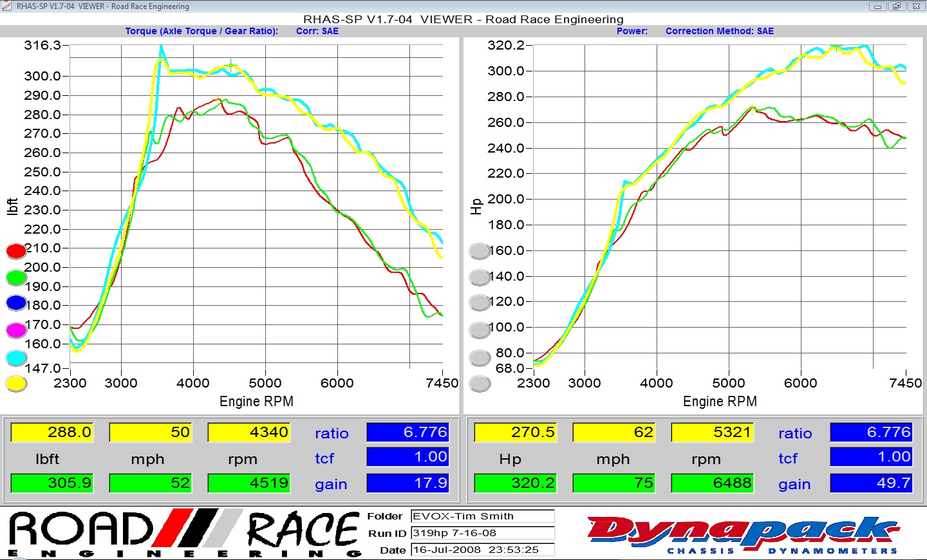Click the torque ratio value 6.776
The height and width of the screenshot is (560, 927).
click(x=407, y=432)
